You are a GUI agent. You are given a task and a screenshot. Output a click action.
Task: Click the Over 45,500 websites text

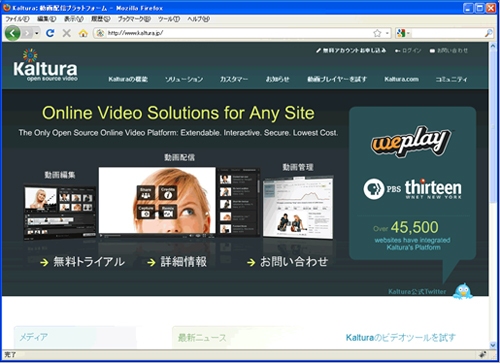coord(412,235)
